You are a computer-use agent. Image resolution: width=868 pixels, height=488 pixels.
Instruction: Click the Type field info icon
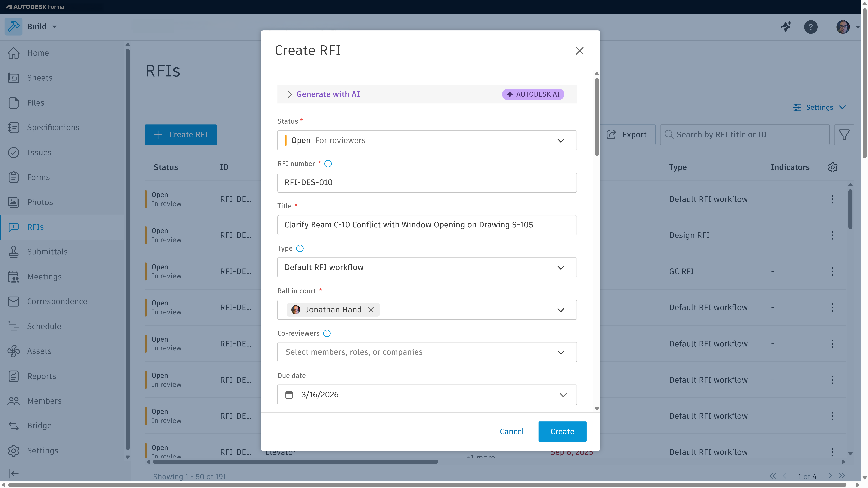[300, 249]
